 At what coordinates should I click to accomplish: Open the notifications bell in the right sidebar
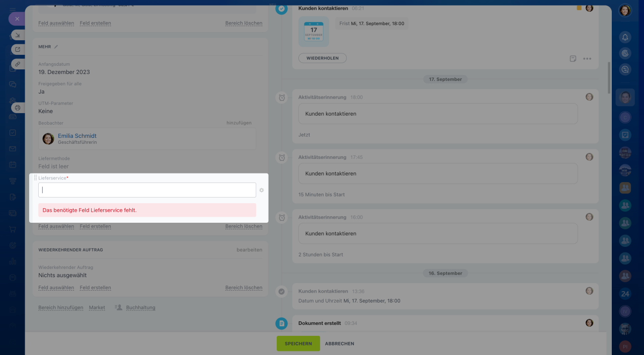click(625, 37)
